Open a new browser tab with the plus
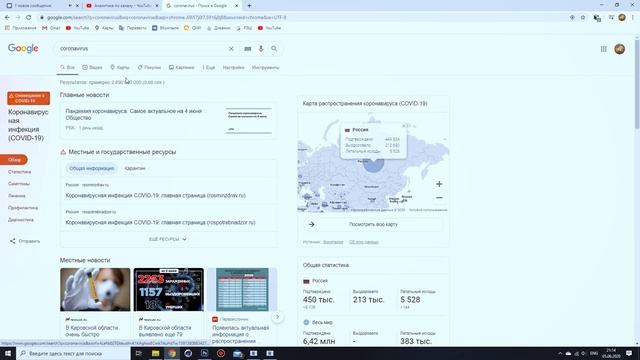640x360 pixels. tap(249, 6)
